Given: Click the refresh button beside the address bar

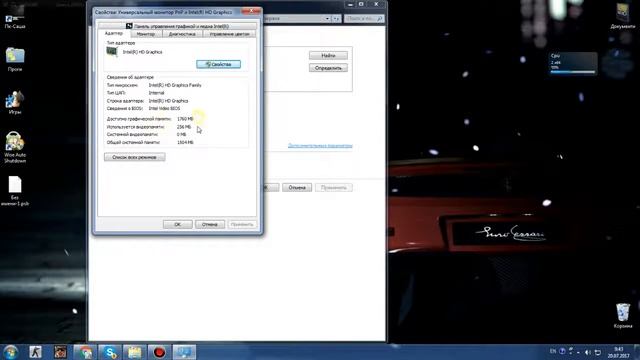Looking at the screenshot, I should 336,19.
